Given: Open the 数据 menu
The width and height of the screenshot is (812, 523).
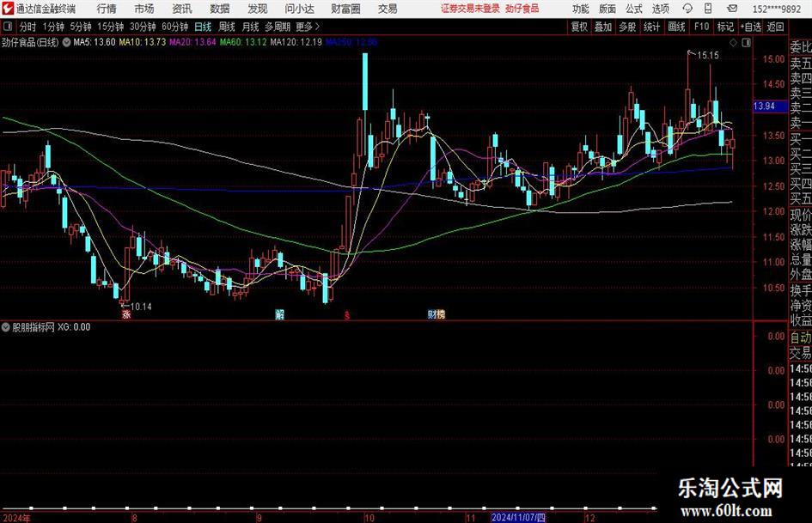Looking at the screenshot, I should click(220, 9).
